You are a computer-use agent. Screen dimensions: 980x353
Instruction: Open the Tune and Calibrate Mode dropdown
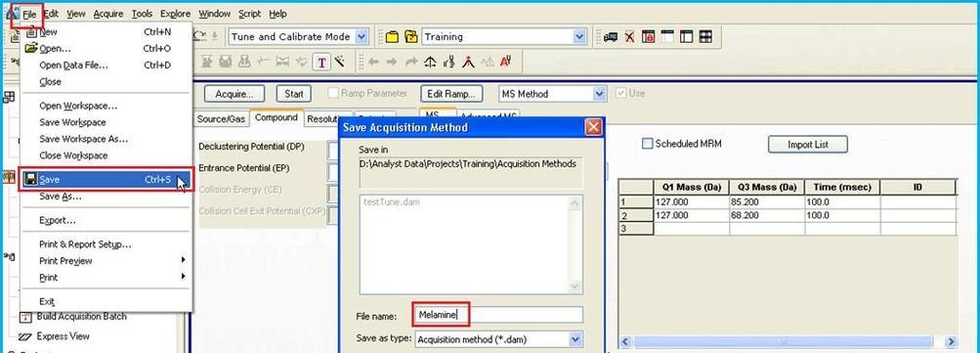click(x=362, y=37)
